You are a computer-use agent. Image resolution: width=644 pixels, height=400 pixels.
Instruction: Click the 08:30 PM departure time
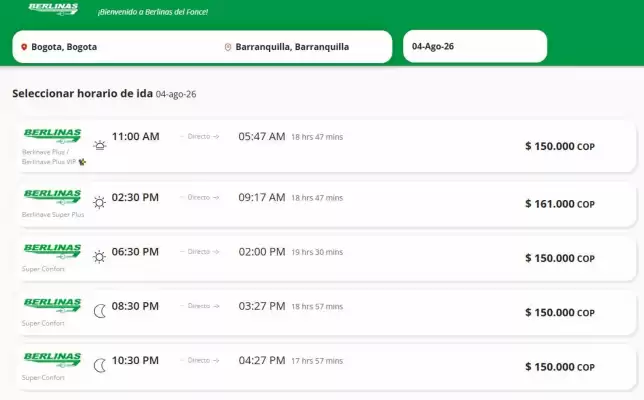(135, 306)
